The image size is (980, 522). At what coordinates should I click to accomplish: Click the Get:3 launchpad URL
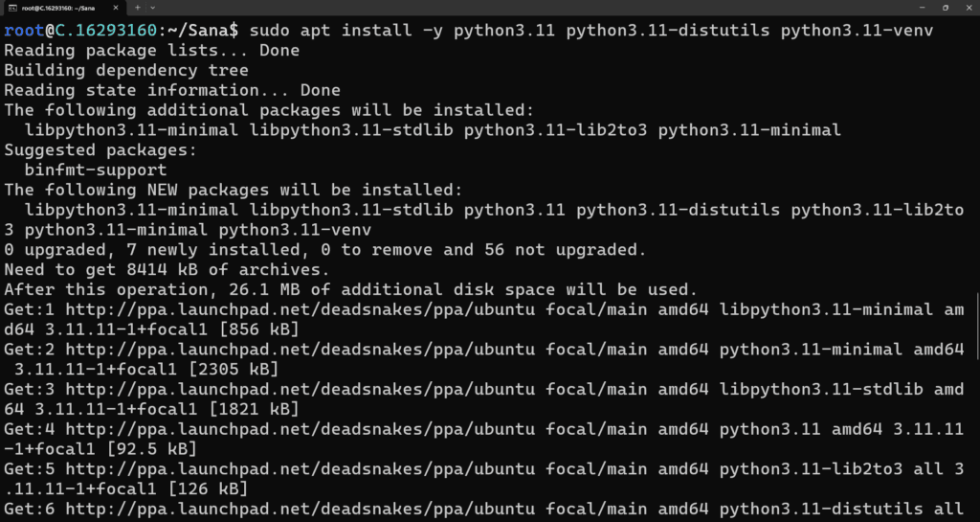click(300, 390)
